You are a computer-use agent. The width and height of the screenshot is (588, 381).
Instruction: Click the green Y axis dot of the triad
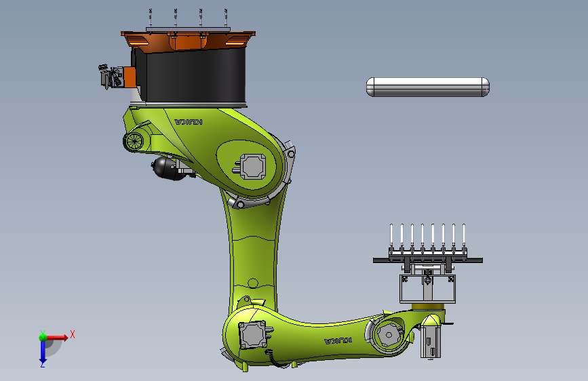(x=43, y=338)
